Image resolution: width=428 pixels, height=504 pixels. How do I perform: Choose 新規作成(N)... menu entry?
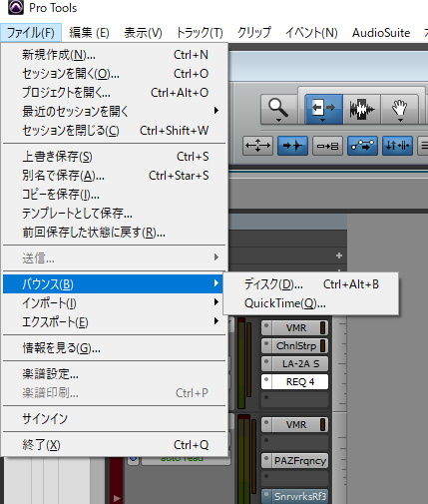(x=115, y=55)
